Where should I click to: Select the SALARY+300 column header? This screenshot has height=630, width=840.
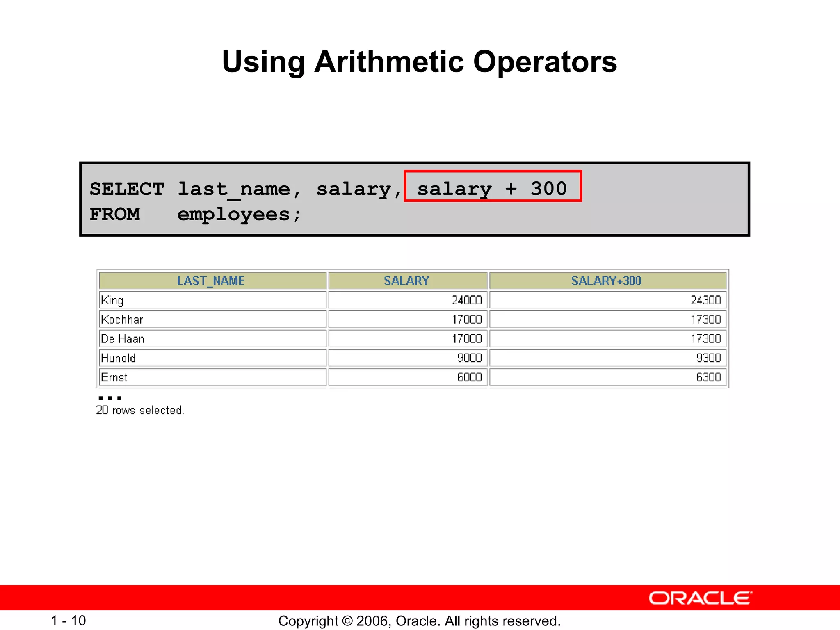point(606,281)
